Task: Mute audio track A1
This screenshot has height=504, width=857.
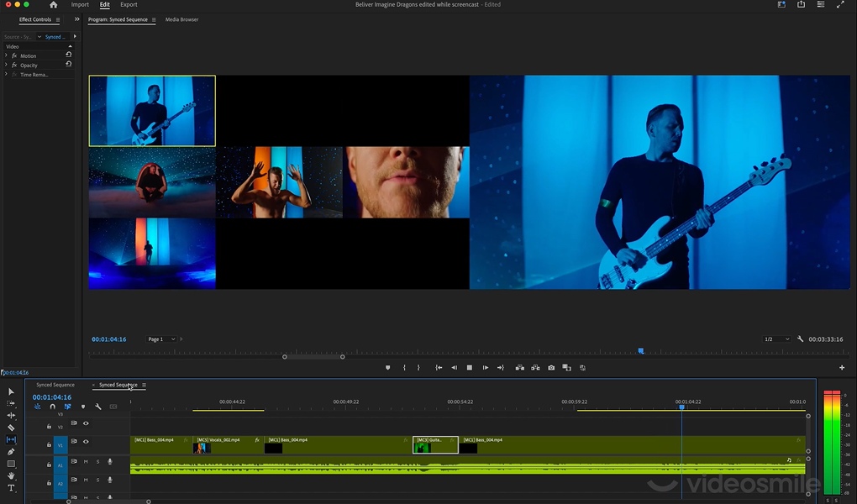Action: click(x=86, y=462)
